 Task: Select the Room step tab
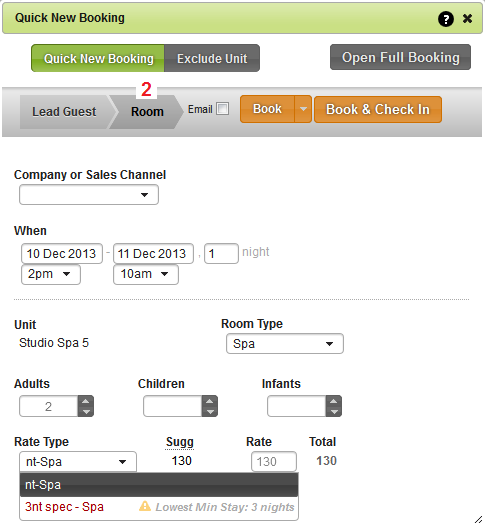coord(147,112)
